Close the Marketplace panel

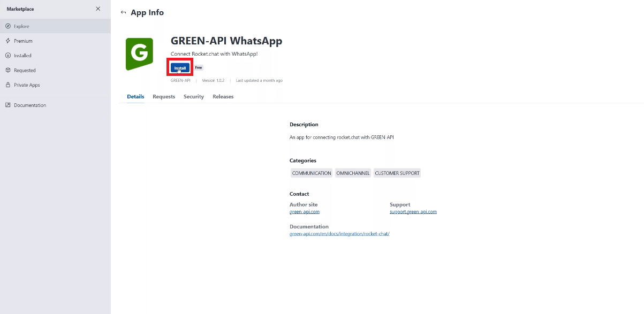point(97,9)
